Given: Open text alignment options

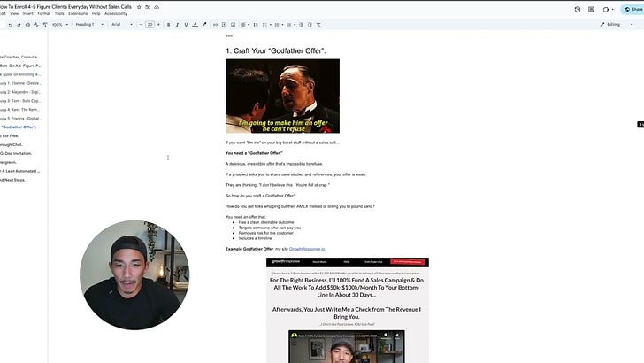Looking at the screenshot, I should 245,25.
